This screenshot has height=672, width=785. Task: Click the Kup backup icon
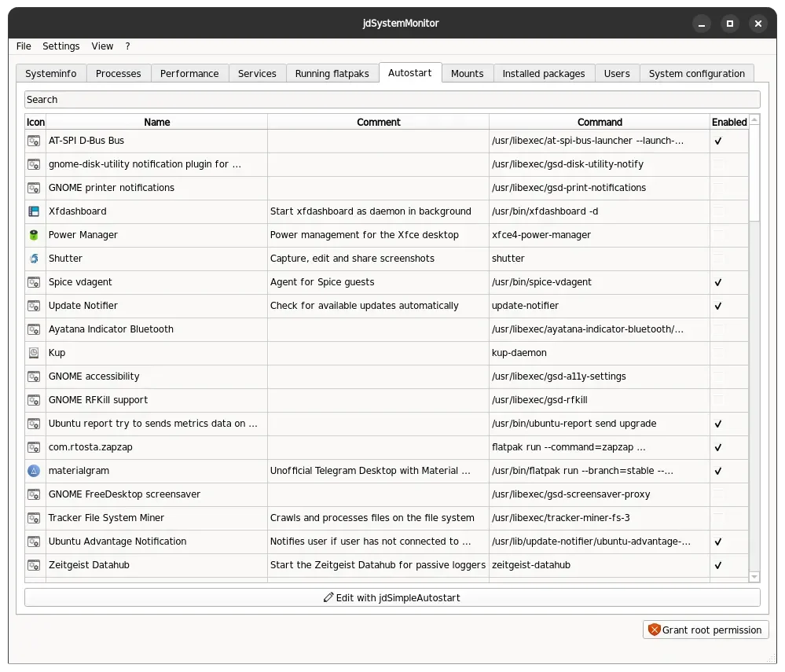(34, 353)
